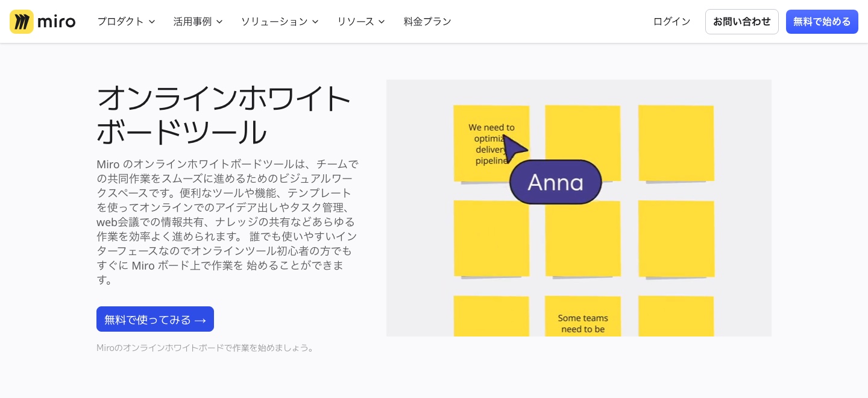Expand the 活用事例 dropdown menu
The image size is (868, 398).
tap(198, 22)
